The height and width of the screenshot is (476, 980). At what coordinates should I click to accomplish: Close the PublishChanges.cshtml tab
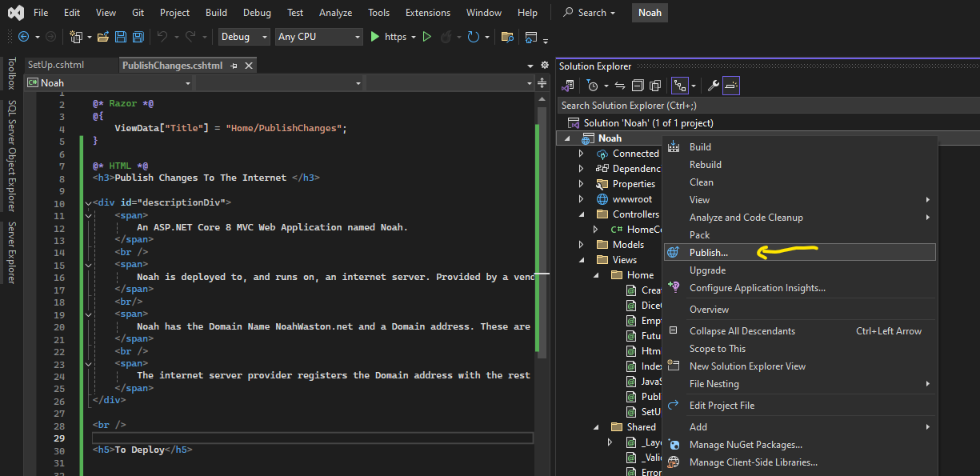249,66
